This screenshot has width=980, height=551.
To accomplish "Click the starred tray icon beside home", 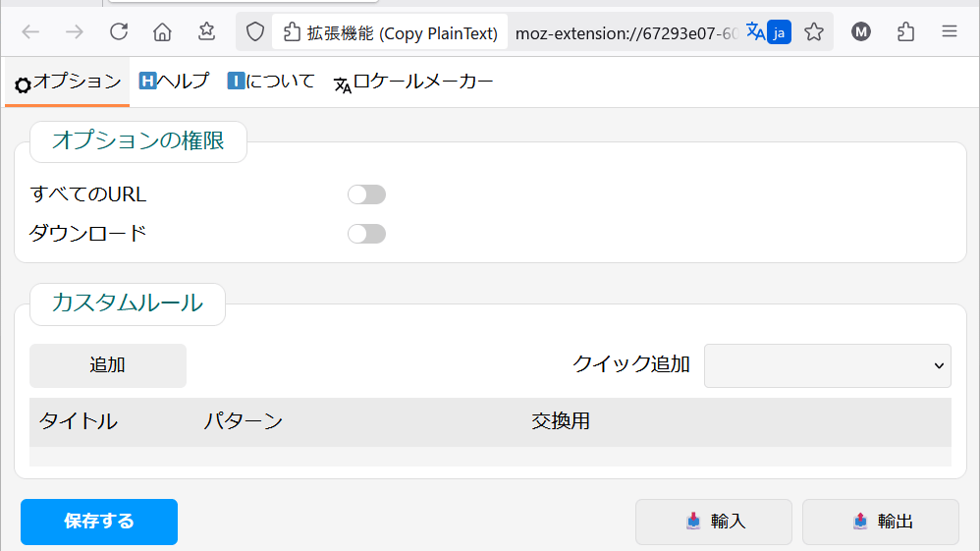I will pyautogui.click(x=206, y=31).
